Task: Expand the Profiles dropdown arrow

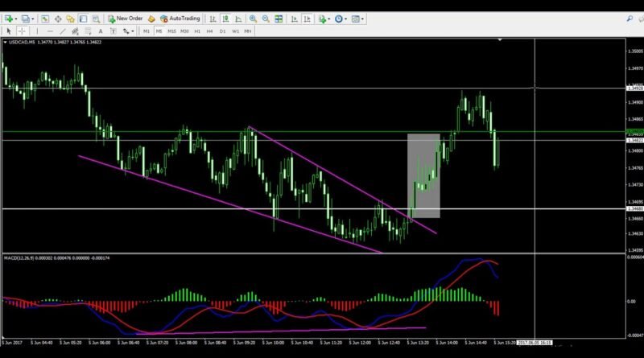Action: pos(33,19)
